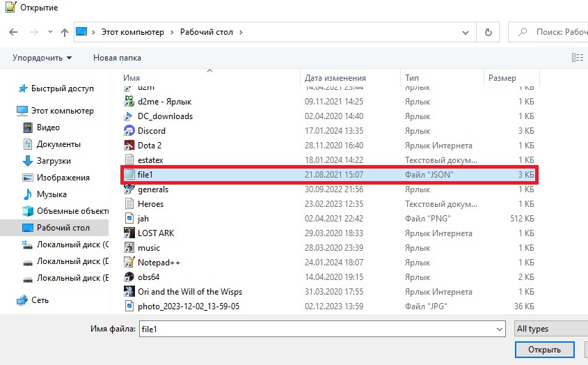Select the Notepad++ shortcut icon
Image resolution: width=588 pixels, height=365 pixels.
click(x=129, y=263)
